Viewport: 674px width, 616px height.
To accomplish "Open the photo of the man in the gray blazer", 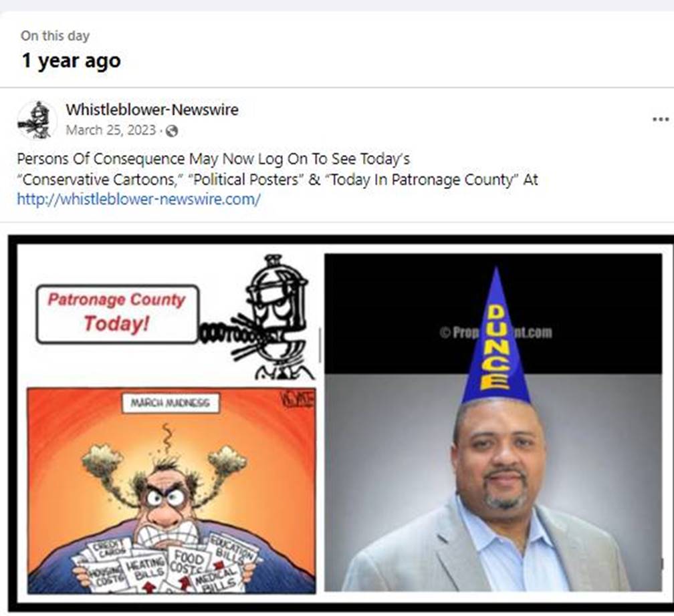I will pyautogui.click(x=493, y=422).
